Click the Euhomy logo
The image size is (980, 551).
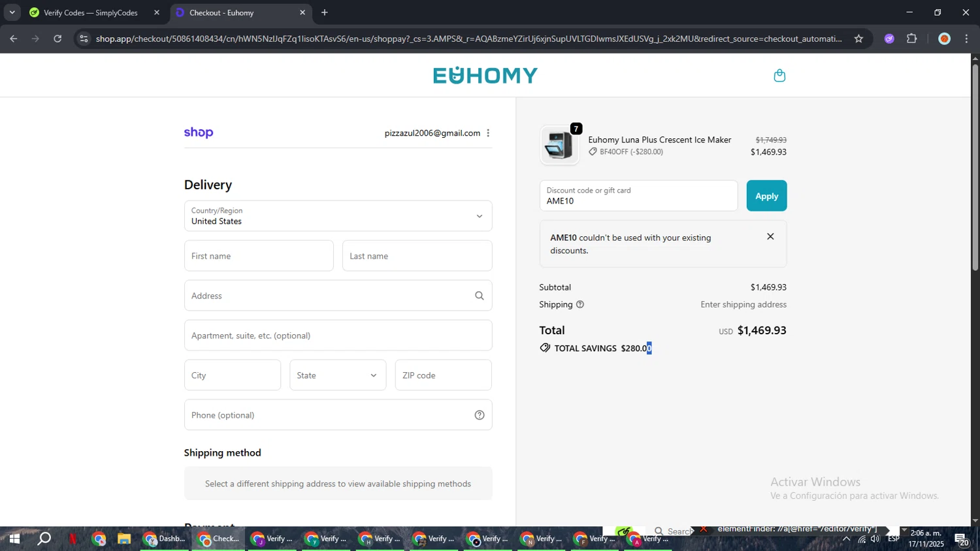[485, 76]
